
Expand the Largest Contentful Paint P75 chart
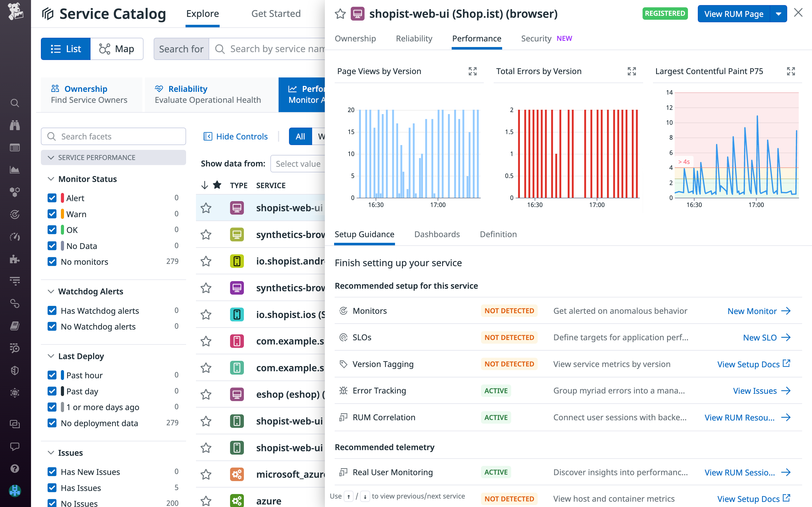point(791,71)
